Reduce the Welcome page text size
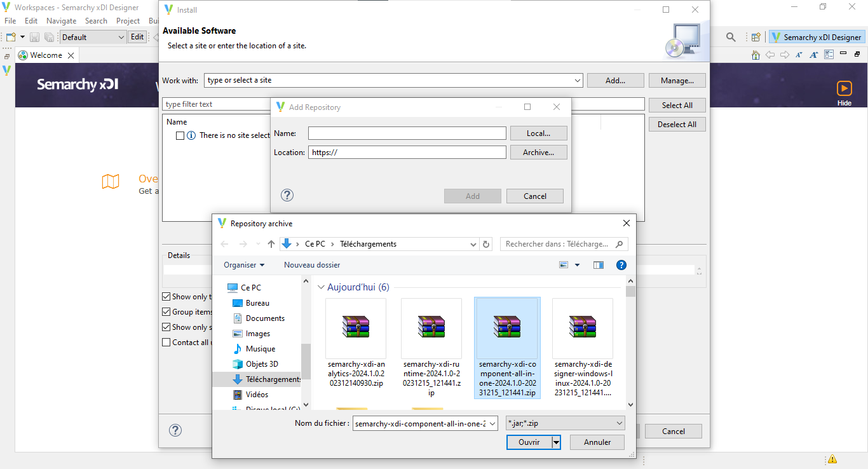Image resolution: width=868 pixels, height=469 pixels. 799,55
